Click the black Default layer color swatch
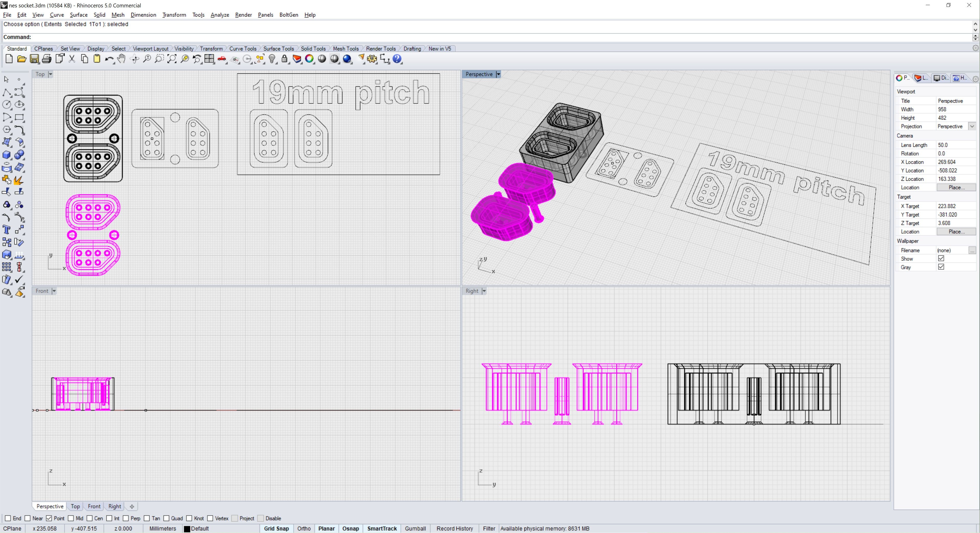Screen dimensions: 980x533 coord(187,529)
